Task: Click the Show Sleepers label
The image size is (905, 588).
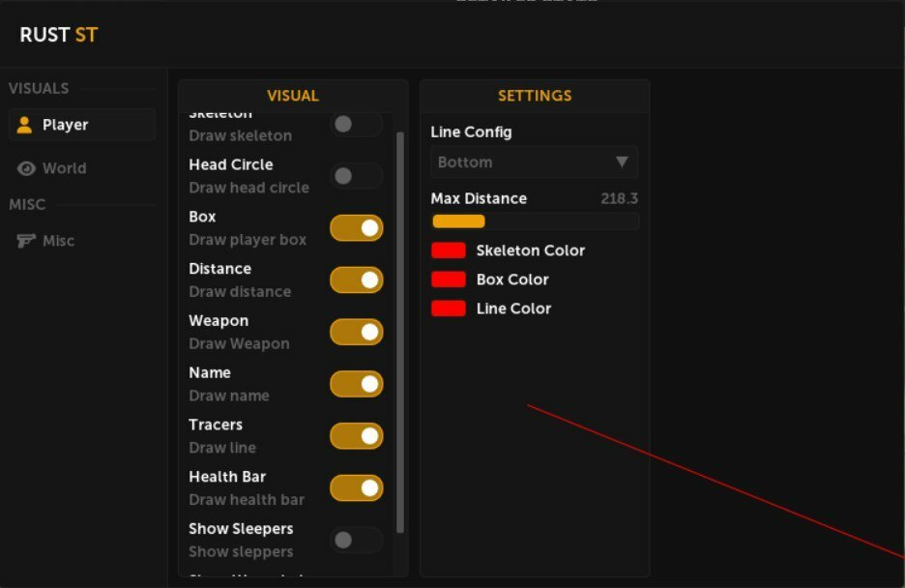Action: tap(241, 529)
